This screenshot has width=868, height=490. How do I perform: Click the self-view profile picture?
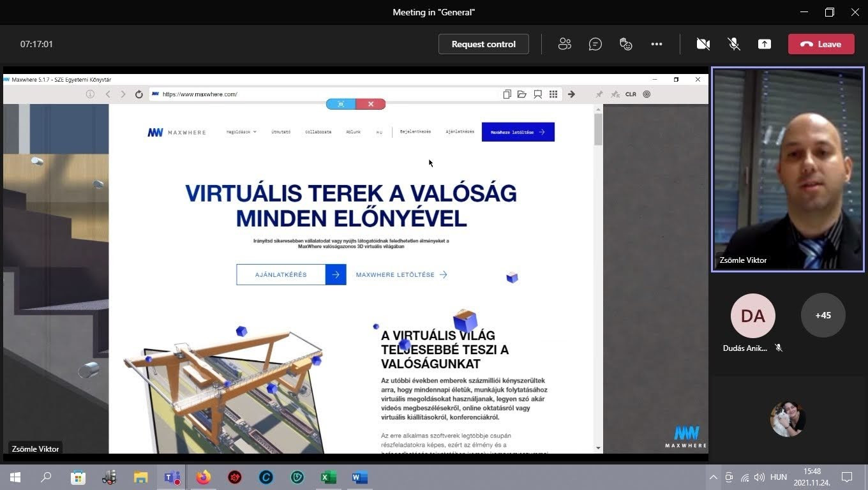[788, 419]
